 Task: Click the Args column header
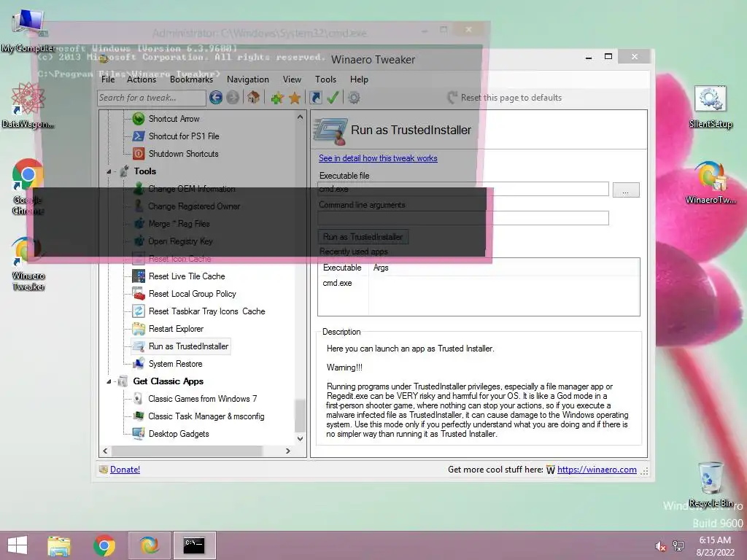pos(381,268)
